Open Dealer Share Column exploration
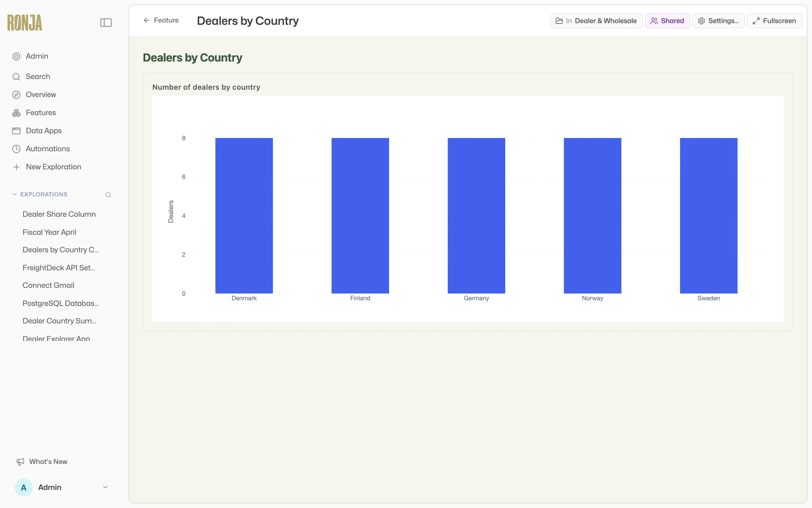The height and width of the screenshot is (508, 812). (59, 214)
